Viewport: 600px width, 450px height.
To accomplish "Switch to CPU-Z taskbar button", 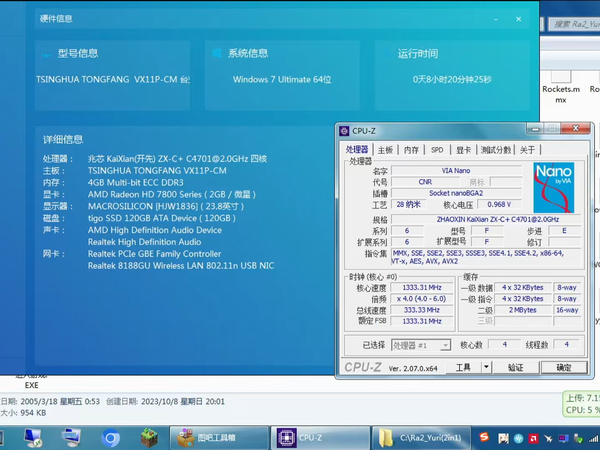I will pos(321,438).
